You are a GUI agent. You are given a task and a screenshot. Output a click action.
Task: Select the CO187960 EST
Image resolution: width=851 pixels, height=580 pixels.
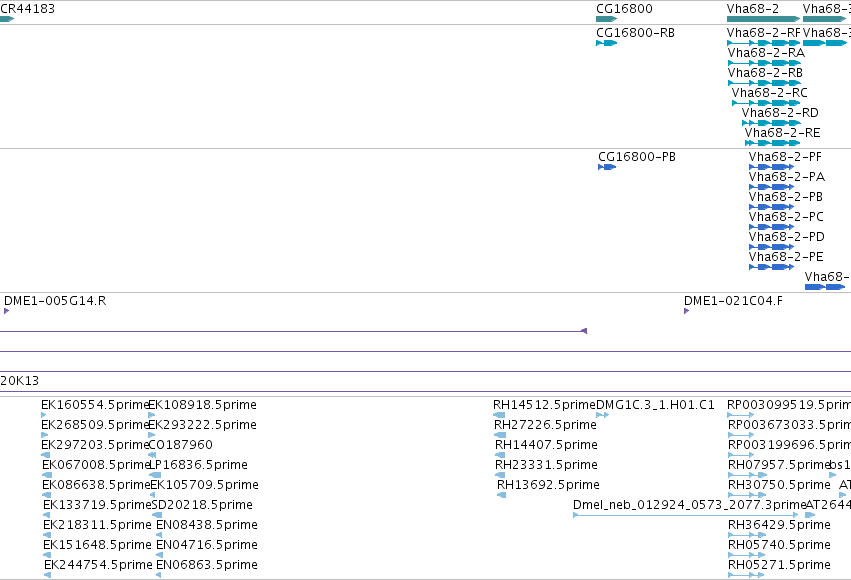[152, 455]
